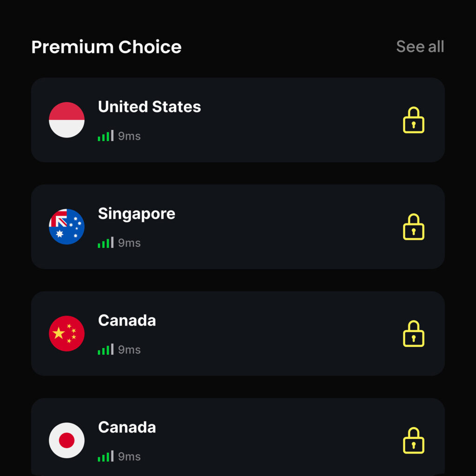Click lock icon beside the Japanese-flag Canada server
The height and width of the screenshot is (476, 476).
pos(413,441)
